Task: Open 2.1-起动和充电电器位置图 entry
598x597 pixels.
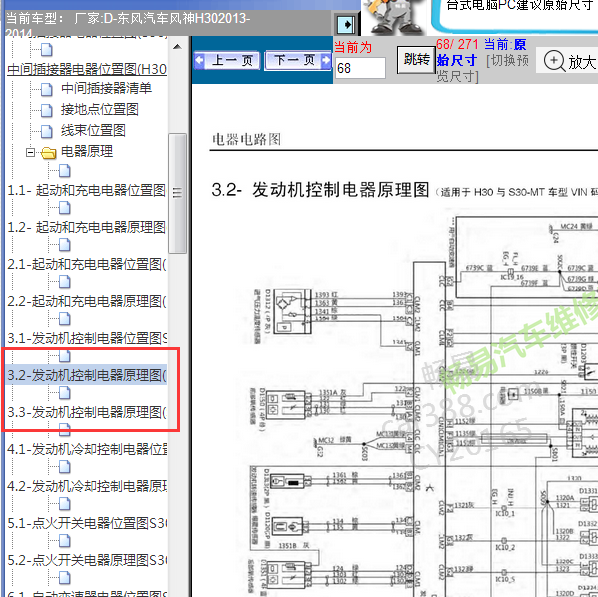Action: click(87, 264)
